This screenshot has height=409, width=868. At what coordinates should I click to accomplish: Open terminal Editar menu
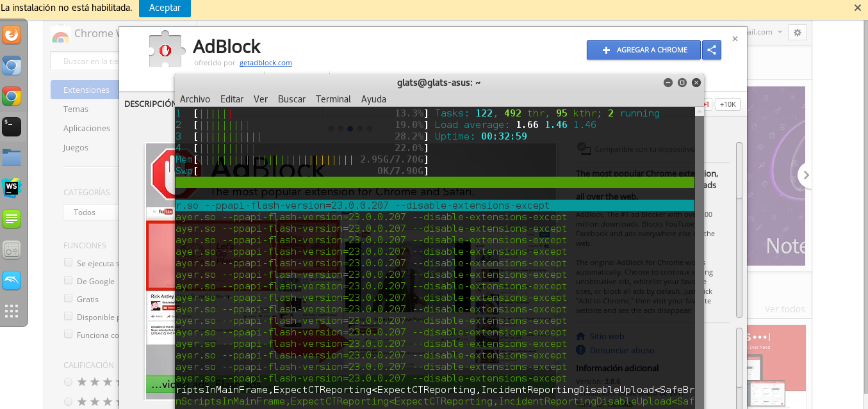tap(232, 99)
